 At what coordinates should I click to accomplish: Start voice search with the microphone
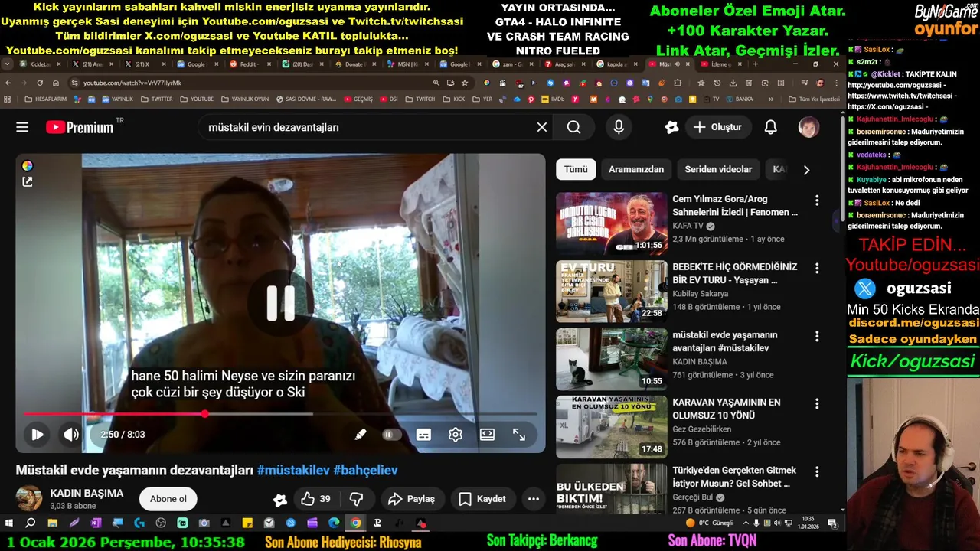tap(619, 127)
